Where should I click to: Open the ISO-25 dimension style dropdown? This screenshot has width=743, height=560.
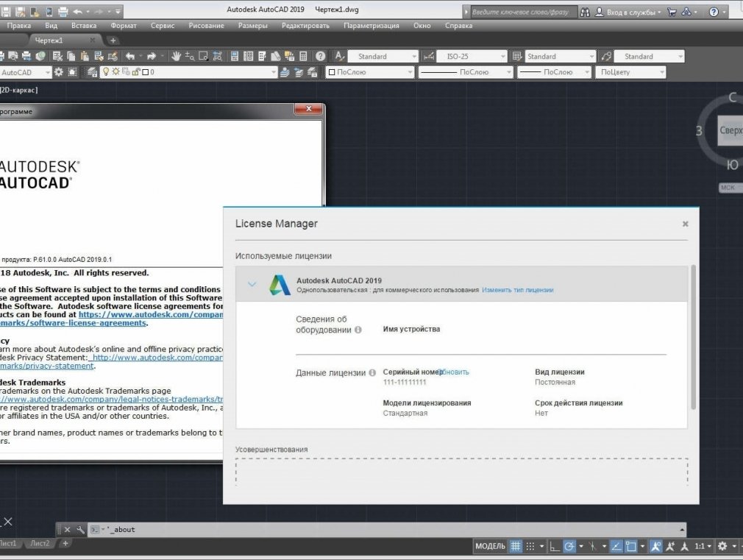pos(472,56)
